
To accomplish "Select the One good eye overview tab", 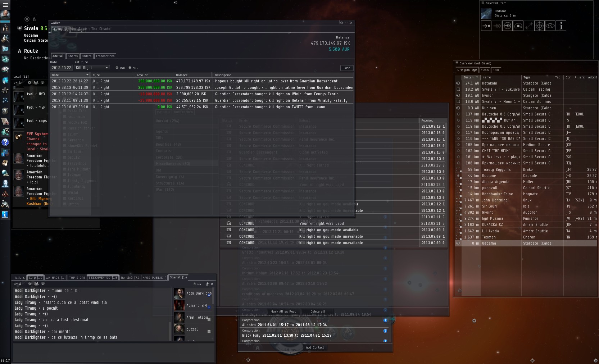I will [x=467, y=70].
